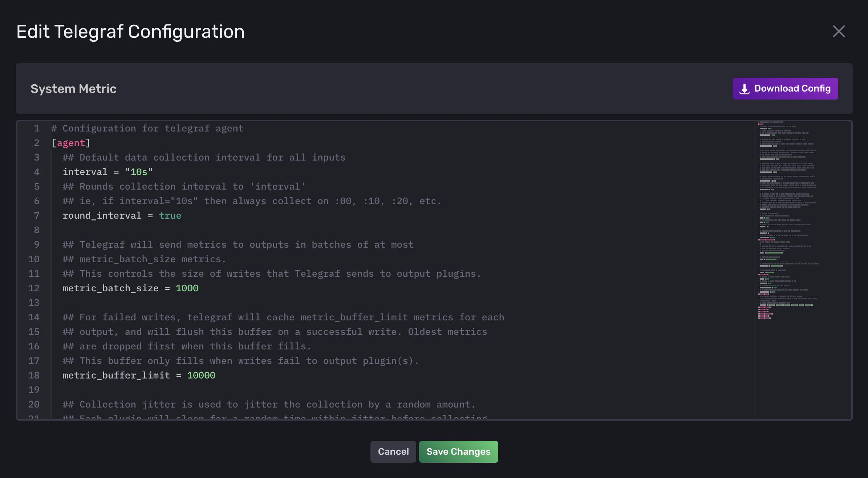Click the first line configuration comment
Screen dimensions: 868x478
[x=147, y=128]
